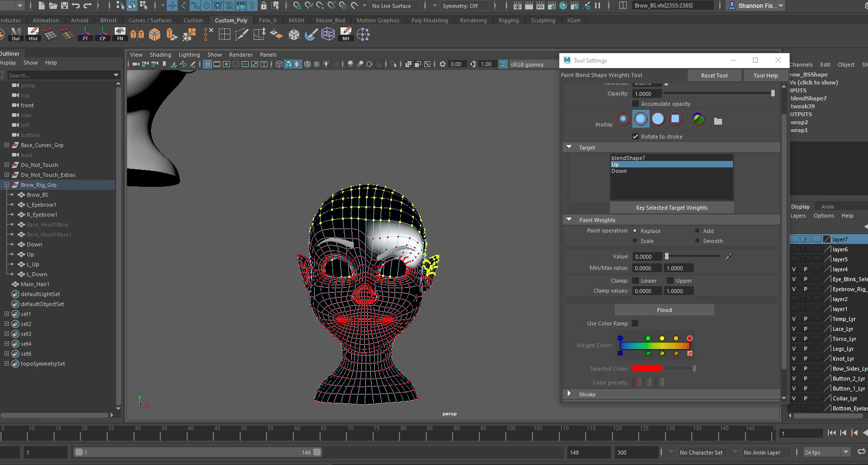
Task: Click the Selected Color red swatch
Action: [x=647, y=369]
